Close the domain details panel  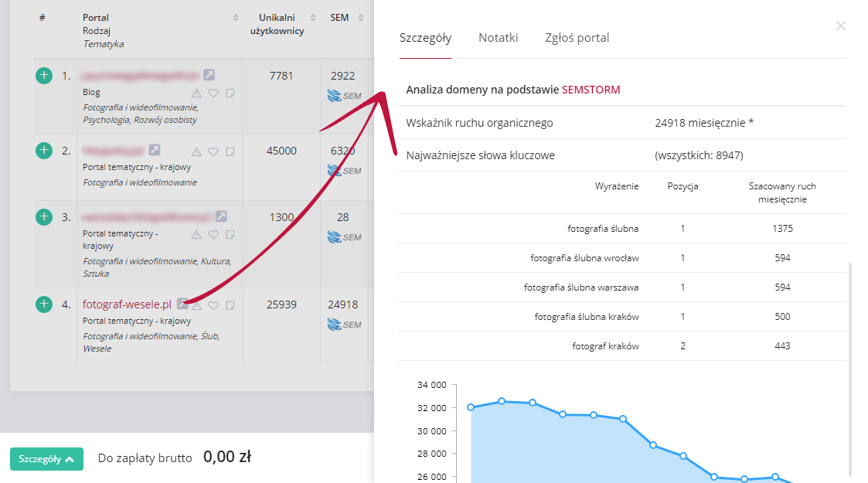coord(840,26)
